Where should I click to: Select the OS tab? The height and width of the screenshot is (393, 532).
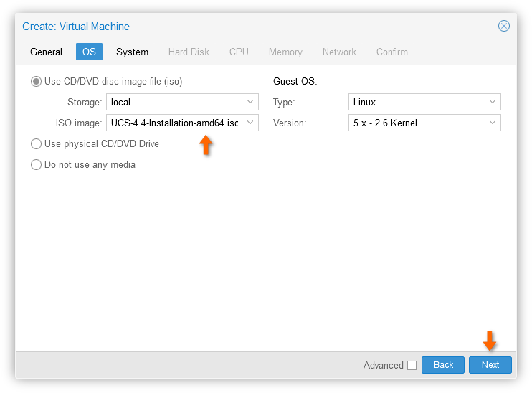click(x=89, y=52)
